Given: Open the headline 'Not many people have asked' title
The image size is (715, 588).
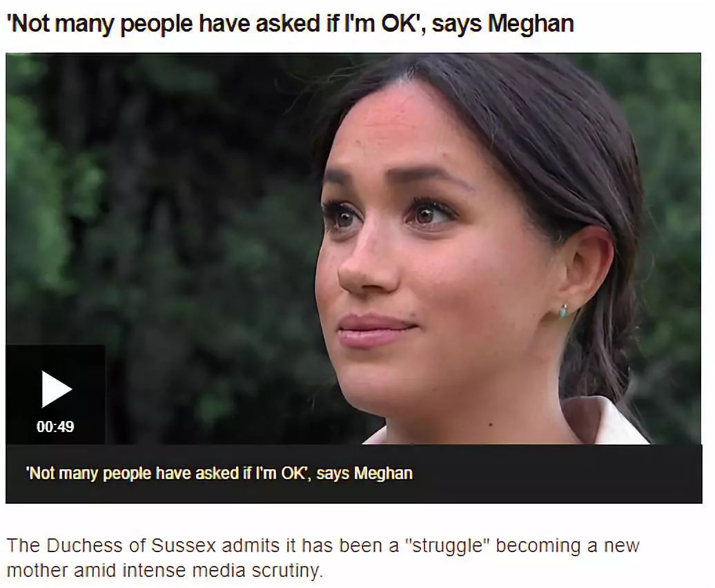Looking at the screenshot, I should 290,23.
